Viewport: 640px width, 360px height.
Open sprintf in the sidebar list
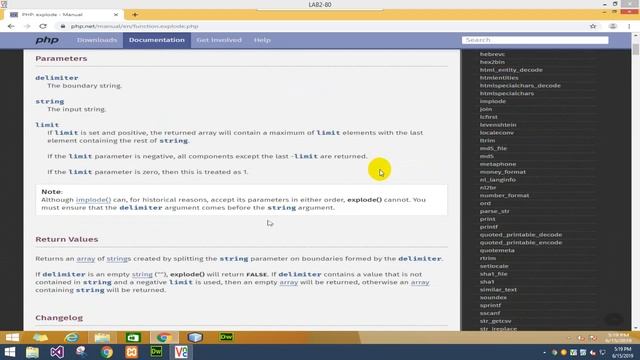pyautogui.click(x=490, y=305)
